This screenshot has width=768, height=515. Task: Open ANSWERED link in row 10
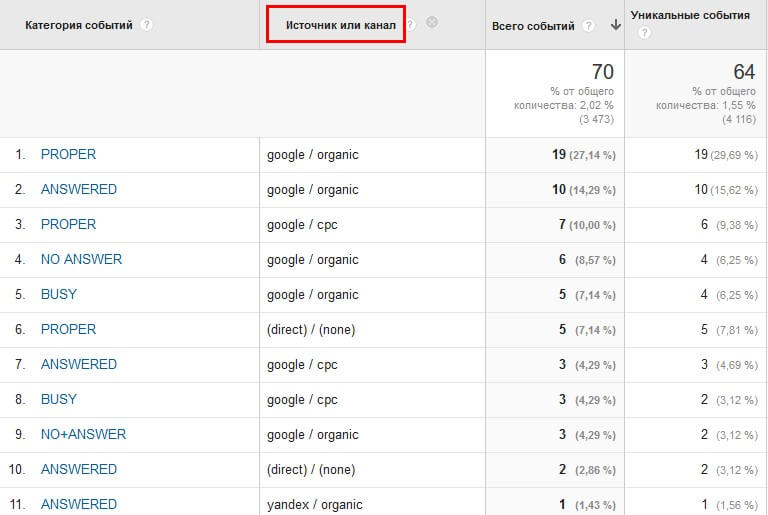[x=79, y=469]
